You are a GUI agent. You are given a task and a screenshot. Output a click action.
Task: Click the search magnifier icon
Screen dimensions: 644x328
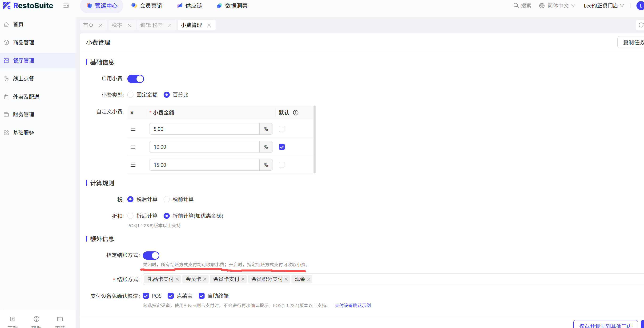[516, 5]
